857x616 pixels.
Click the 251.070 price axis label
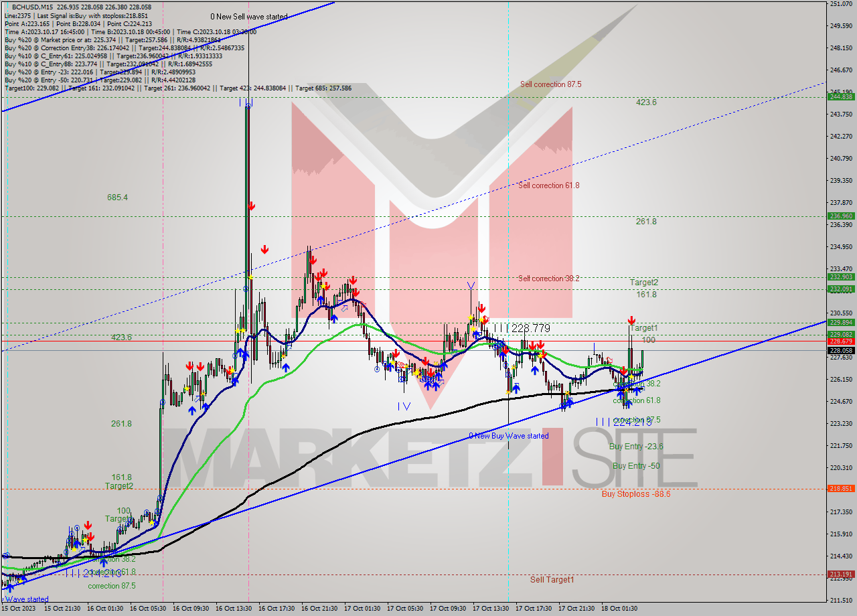840,4
